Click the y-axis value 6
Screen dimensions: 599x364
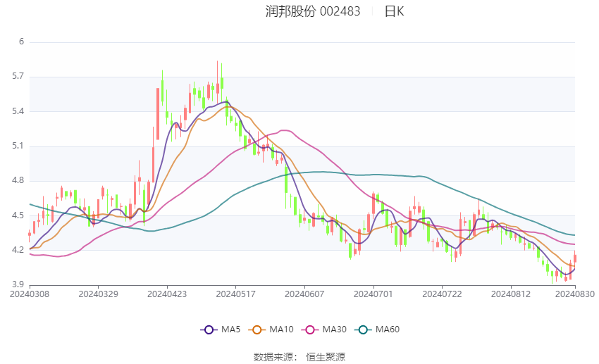pos(21,42)
